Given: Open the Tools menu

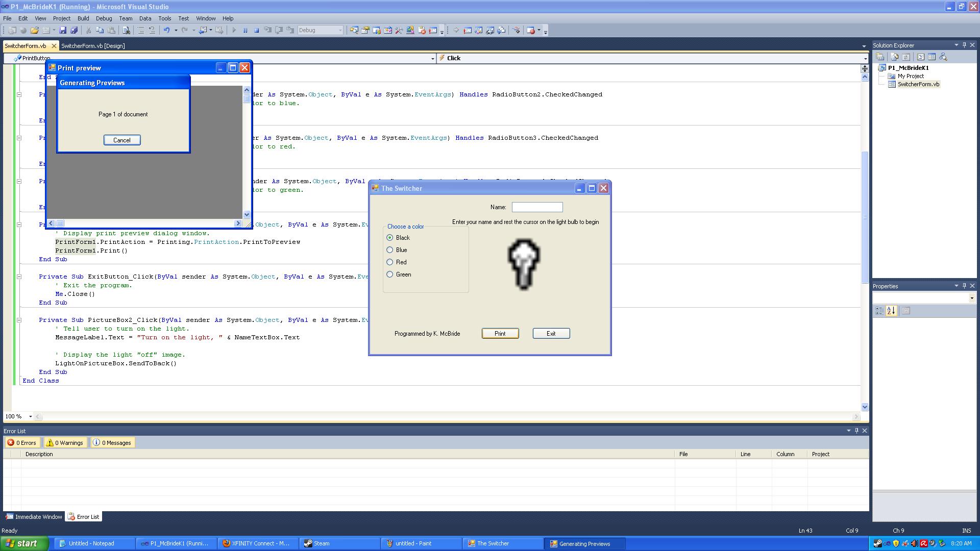Looking at the screenshot, I should tap(164, 18).
